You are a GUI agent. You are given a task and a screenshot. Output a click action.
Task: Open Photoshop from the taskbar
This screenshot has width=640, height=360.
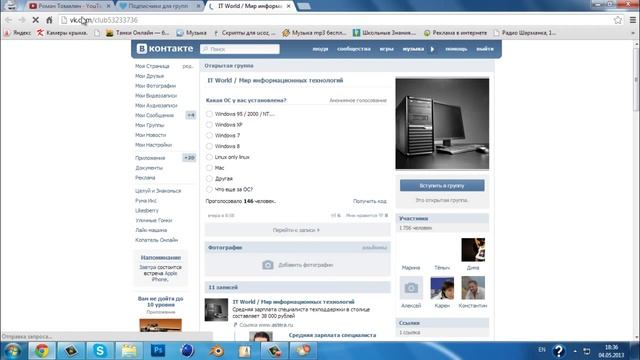(158, 351)
